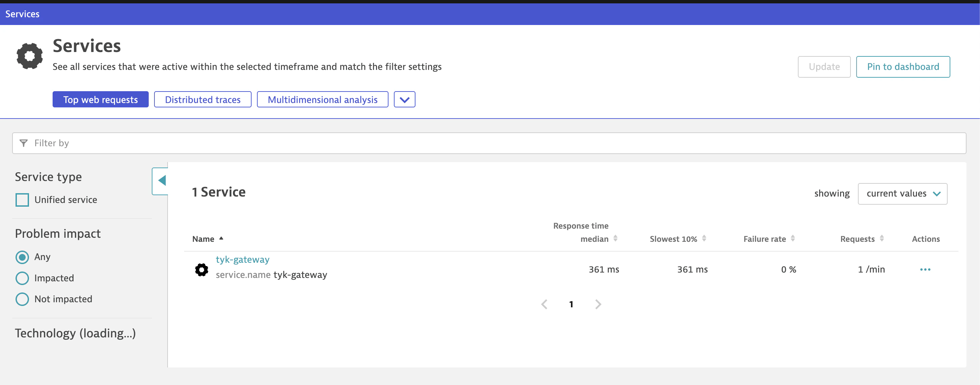Select the Not impacted radio button

coord(22,299)
